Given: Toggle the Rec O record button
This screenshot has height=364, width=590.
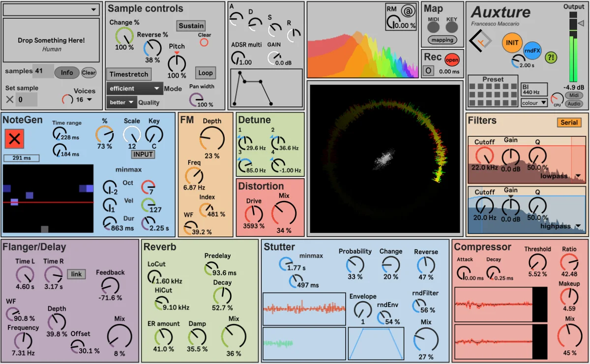Looking at the screenshot, I should click(x=428, y=71).
